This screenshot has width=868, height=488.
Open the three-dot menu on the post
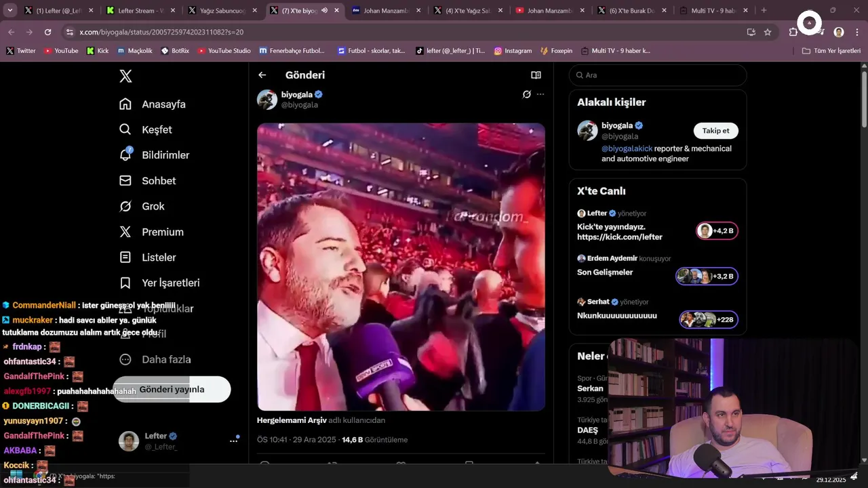pos(540,94)
